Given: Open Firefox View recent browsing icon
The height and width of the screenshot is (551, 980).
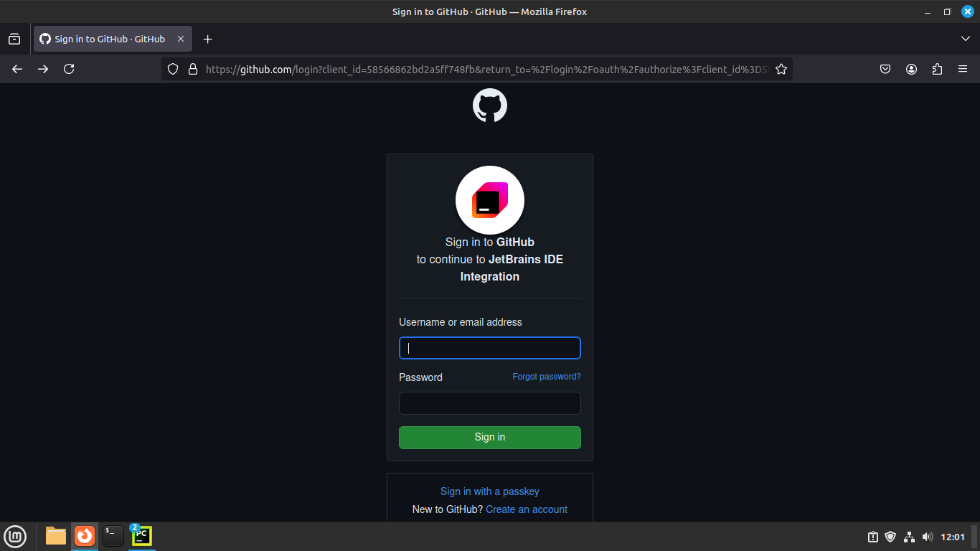Looking at the screenshot, I should 14,39.
